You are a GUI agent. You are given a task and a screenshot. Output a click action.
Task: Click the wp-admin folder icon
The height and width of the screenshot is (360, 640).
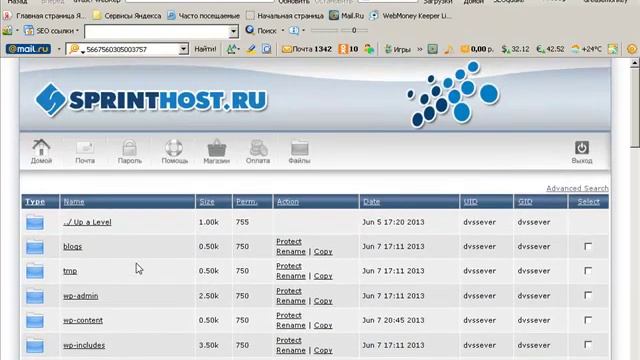pyautogui.click(x=35, y=296)
